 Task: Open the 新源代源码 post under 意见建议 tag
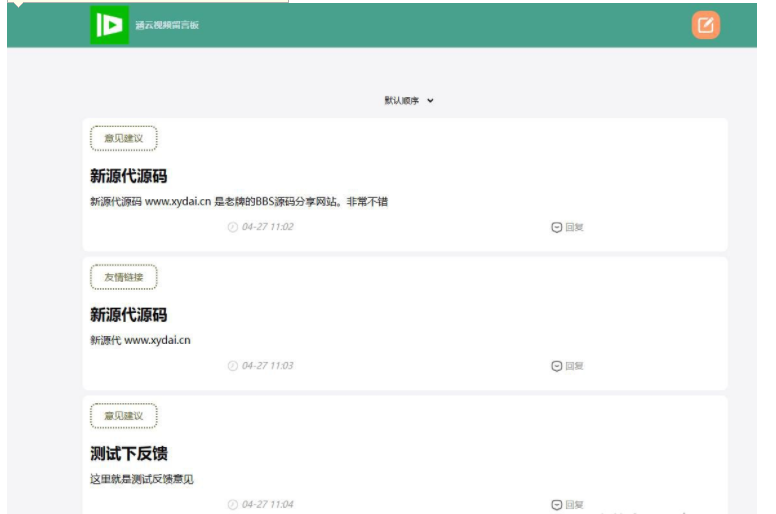(x=129, y=176)
